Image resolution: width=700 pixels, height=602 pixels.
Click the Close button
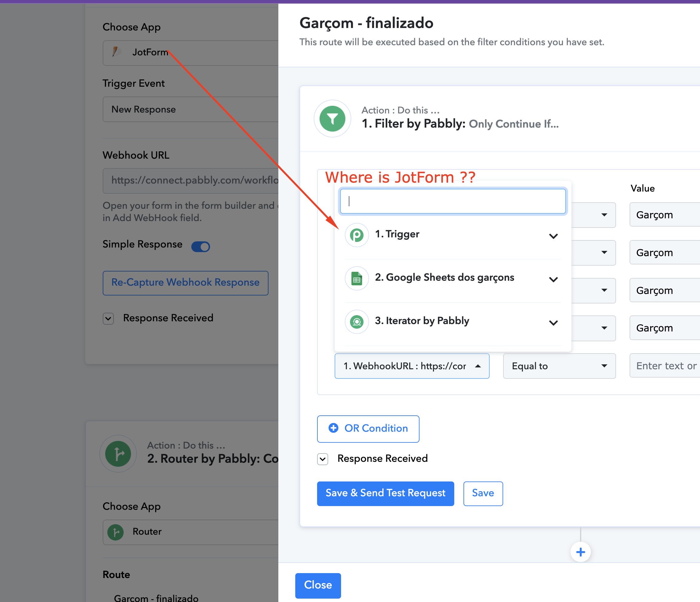[318, 585]
